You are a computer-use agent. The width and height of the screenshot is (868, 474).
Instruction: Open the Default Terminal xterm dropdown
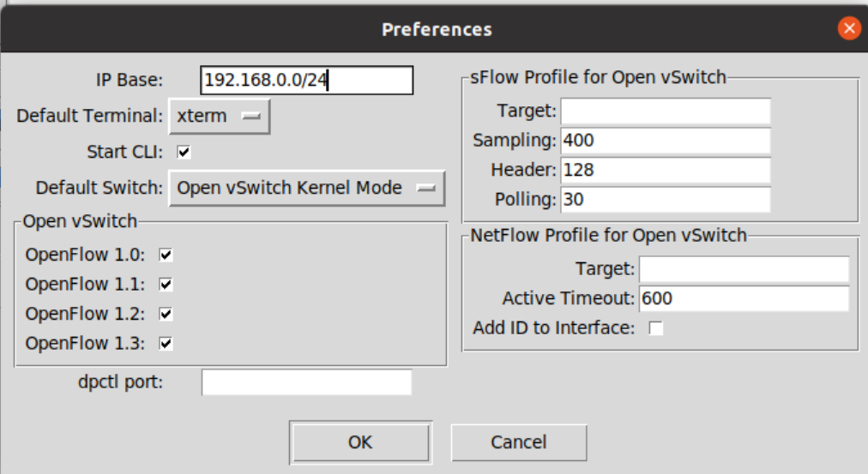[x=220, y=117]
